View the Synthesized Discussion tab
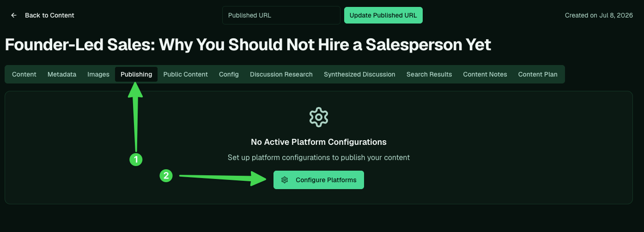 pos(359,74)
